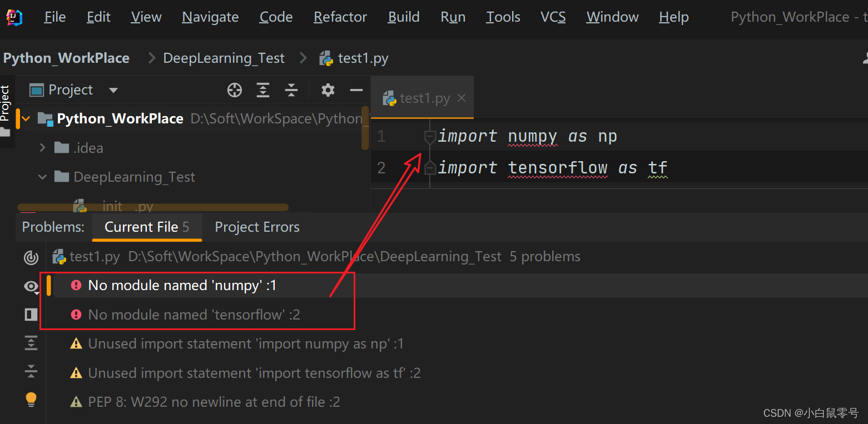
Task: Switch to the Current File tab
Action: (147, 227)
